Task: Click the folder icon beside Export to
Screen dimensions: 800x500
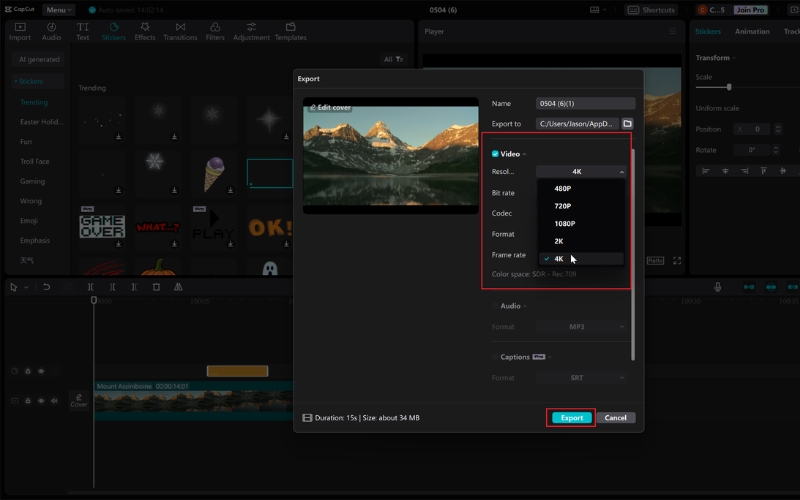Action: pyautogui.click(x=628, y=123)
